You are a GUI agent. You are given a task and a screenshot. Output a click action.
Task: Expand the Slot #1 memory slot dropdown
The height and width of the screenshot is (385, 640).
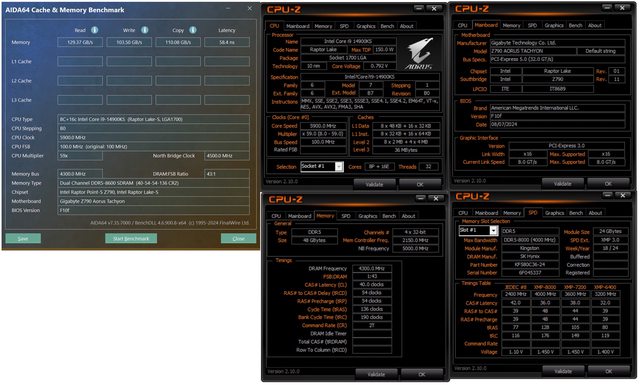493,231
